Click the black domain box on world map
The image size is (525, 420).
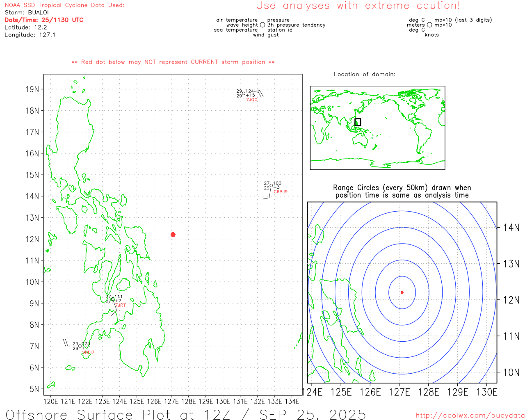(358, 122)
